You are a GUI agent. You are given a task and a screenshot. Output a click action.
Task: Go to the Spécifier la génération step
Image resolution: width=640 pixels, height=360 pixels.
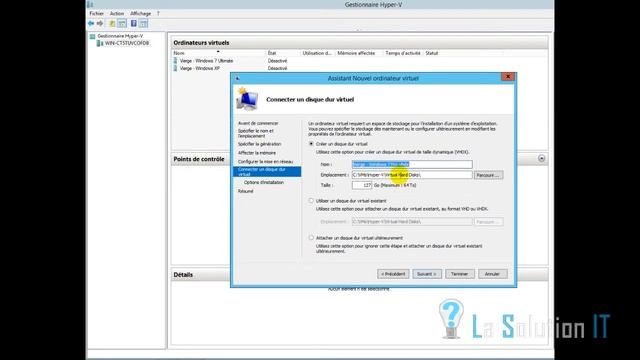point(260,144)
